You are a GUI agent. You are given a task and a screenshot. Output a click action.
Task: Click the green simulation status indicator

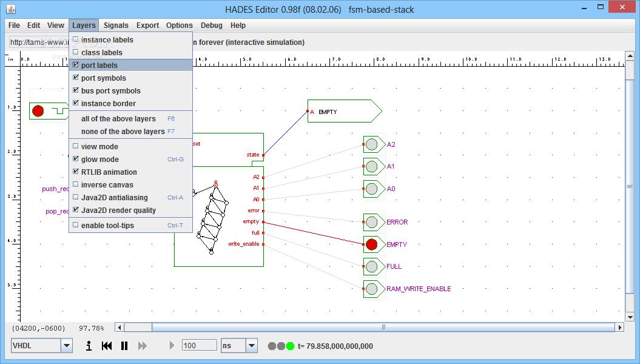point(290,346)
